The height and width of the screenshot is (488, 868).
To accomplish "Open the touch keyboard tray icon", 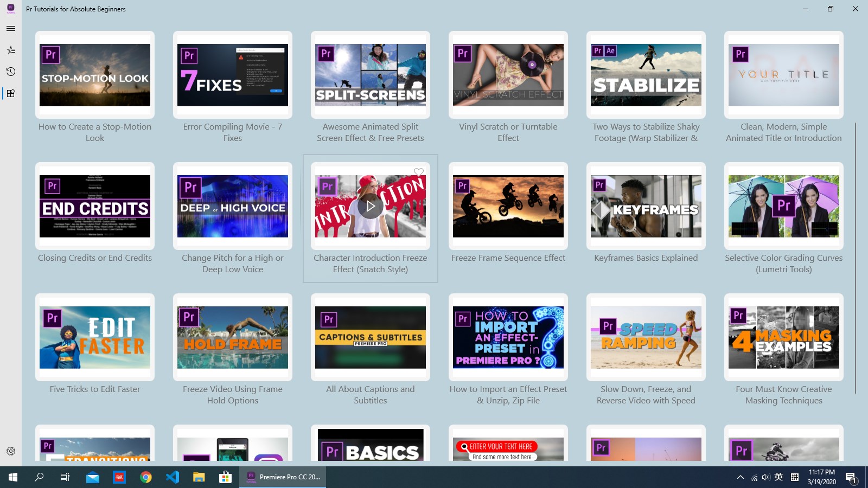I will 795,477.
